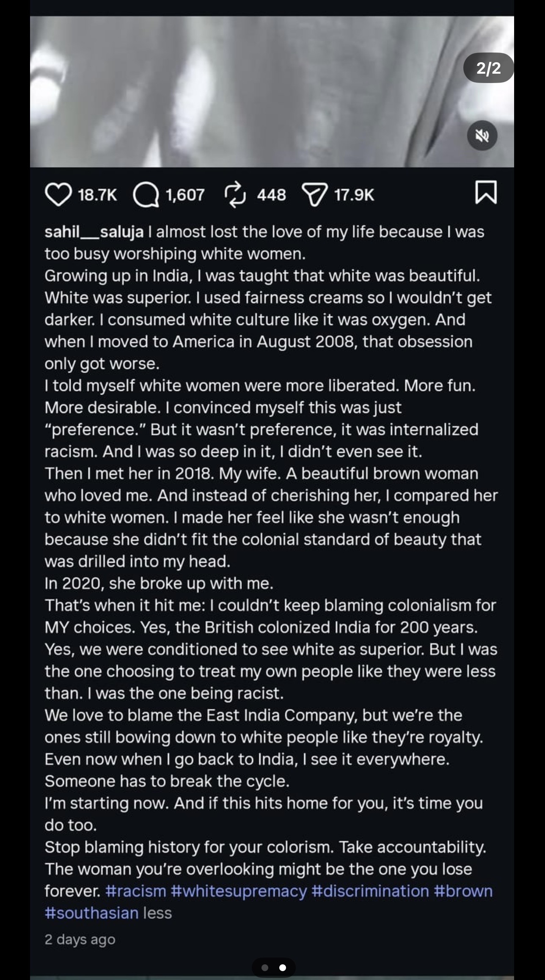Tap the #brown hashtag
Screen dimensions: 545x980
tap(463, 891)
